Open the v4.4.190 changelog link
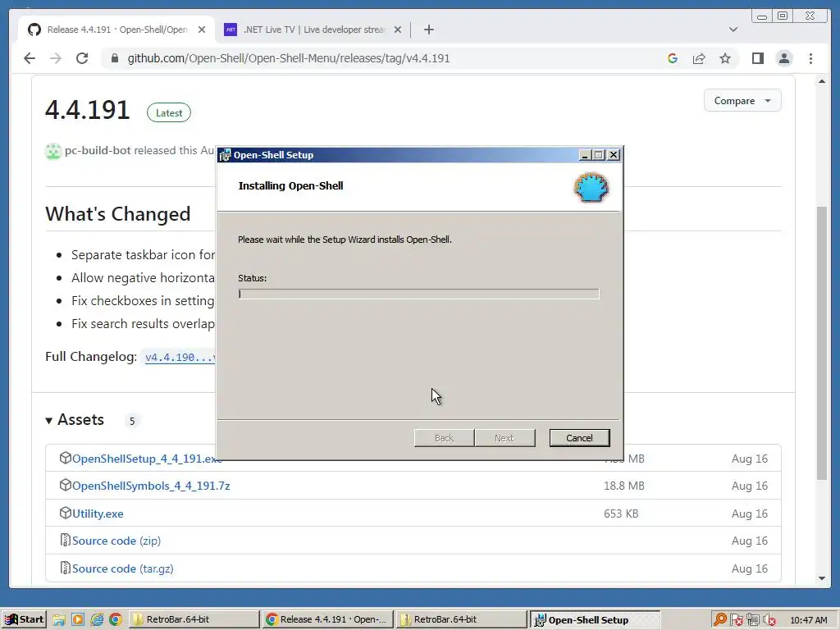Image resolution: width=840 pixels, height=630 pixels. 180,358
